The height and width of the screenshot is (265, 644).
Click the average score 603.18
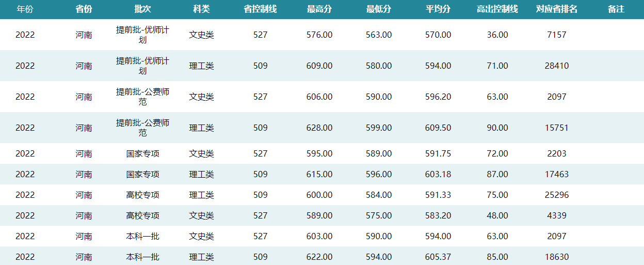pyautogui.click(x=438, y=174)
